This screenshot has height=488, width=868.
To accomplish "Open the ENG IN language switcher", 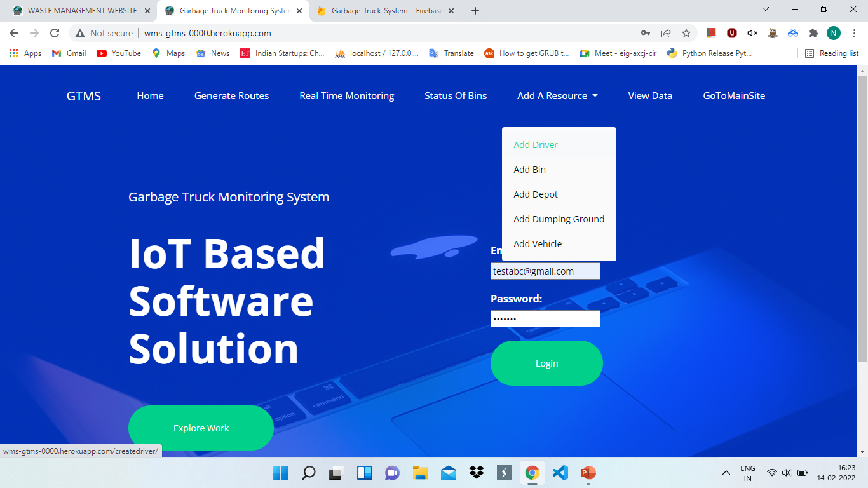I will (748, 473).
